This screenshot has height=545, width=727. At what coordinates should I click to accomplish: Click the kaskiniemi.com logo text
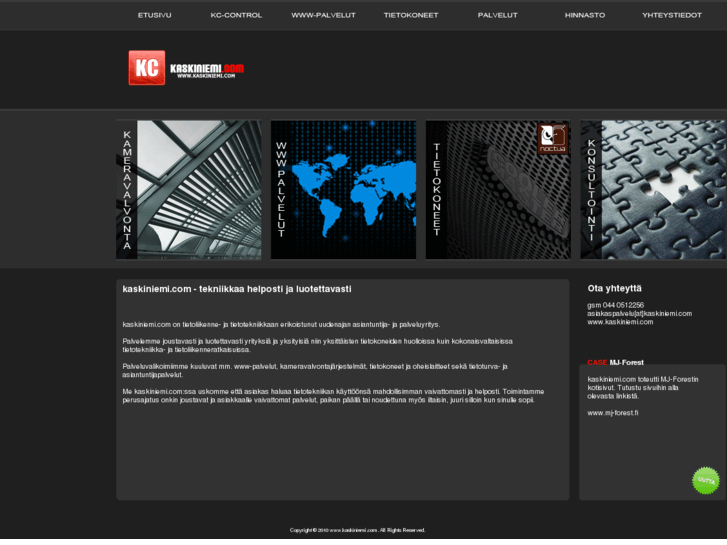pos(207,71)
